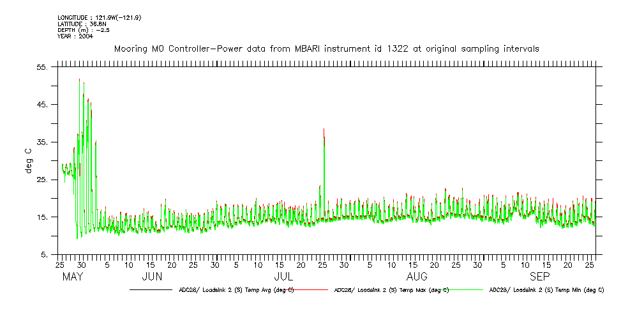Click the 'deg C' y-axis label
The width and height of the screenshot is (644, 322).
point(28,160)
